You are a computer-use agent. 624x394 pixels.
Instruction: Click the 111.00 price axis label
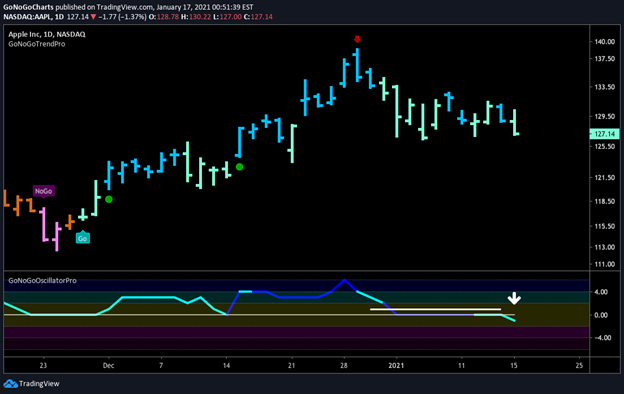604,264
